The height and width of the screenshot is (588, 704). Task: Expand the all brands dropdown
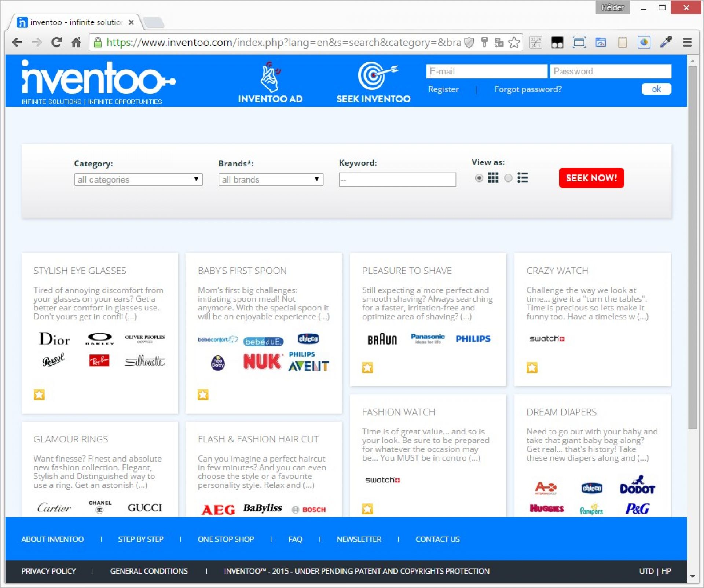coord(271,180)
